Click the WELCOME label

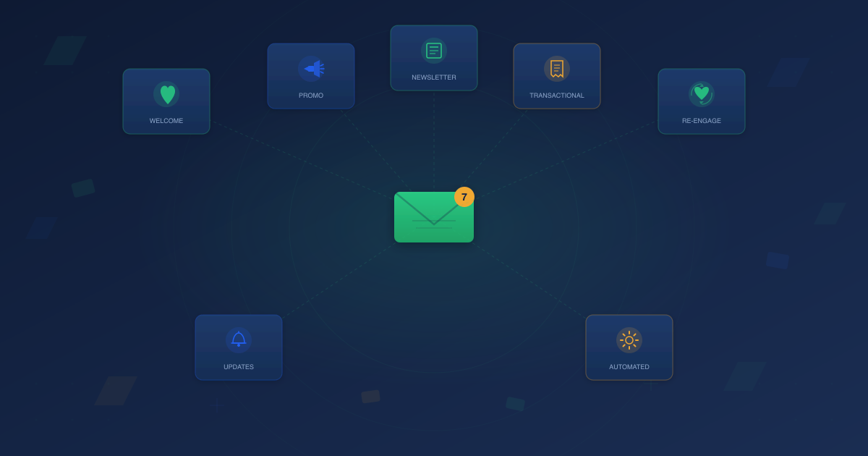(x=166, y=120)
